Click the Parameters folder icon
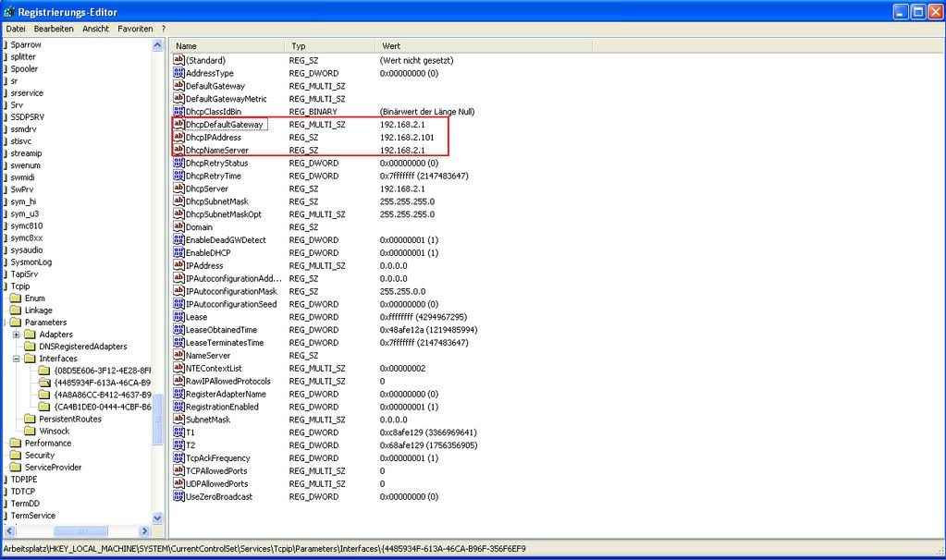The image size is (946, 560). [x=16, y=322]
